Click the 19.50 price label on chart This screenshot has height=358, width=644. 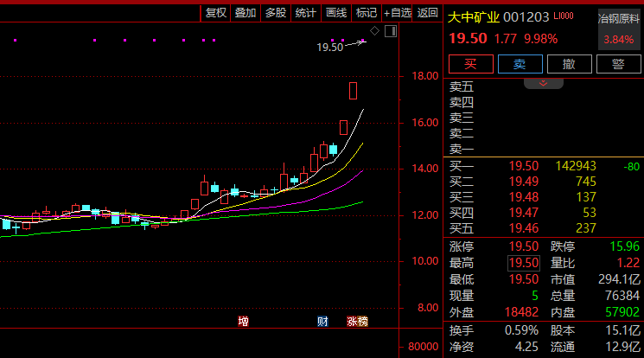tap(330, 48)
